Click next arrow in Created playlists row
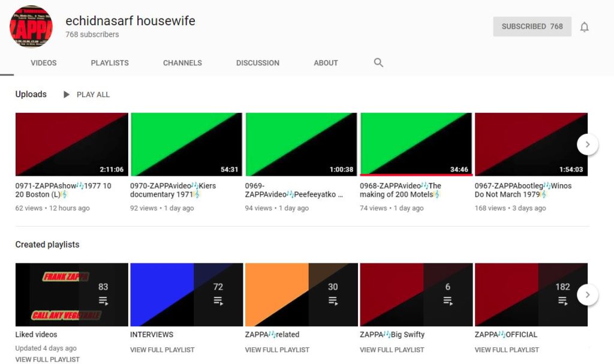 tap(588, 294)
